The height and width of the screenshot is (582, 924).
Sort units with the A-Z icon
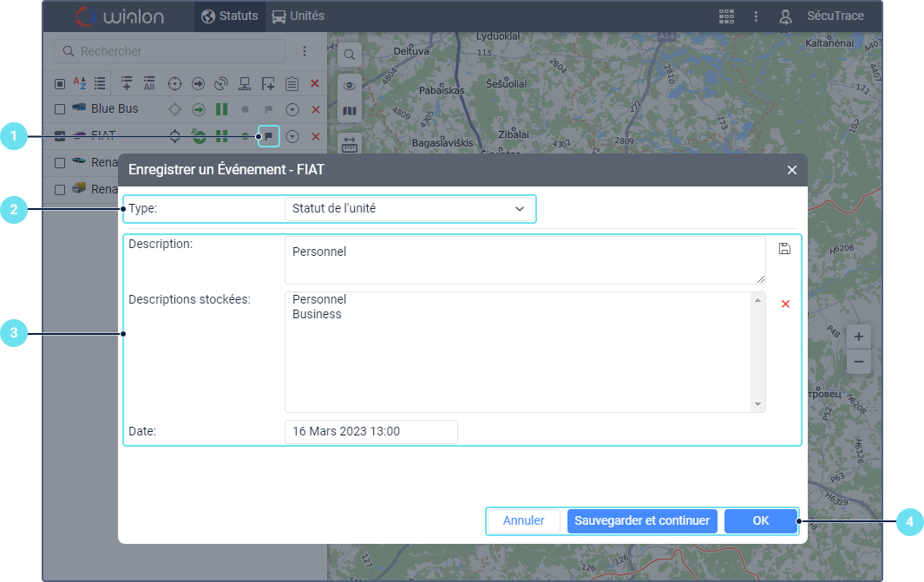(x=80, y=83)
